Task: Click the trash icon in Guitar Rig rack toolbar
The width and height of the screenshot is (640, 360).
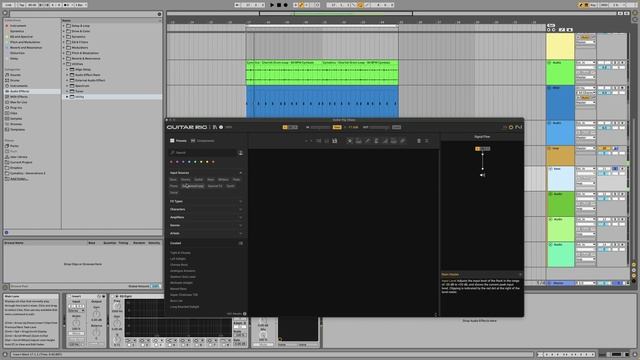Action: point(418,141)
